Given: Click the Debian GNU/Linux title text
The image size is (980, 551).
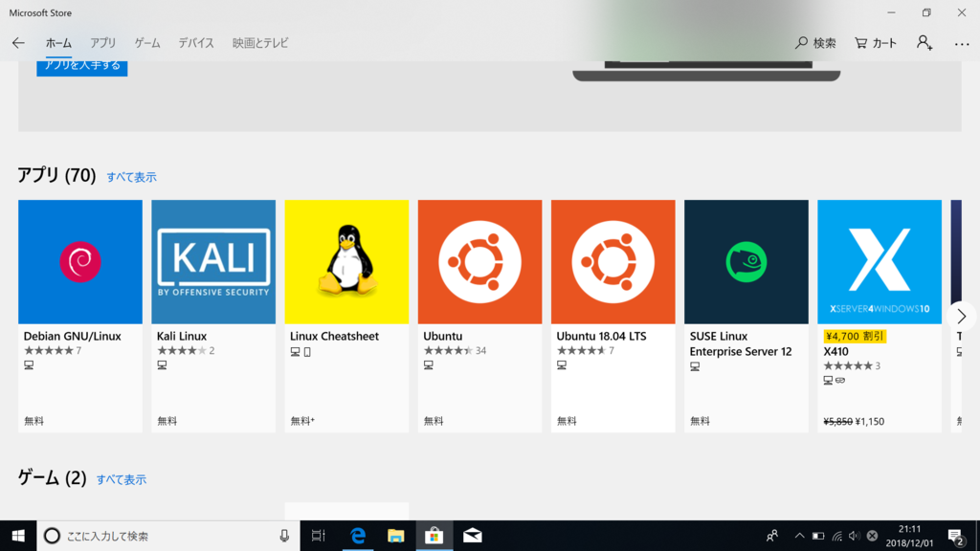Looking at the screenshot, I should pyautogui.click(x=73, y=336).
